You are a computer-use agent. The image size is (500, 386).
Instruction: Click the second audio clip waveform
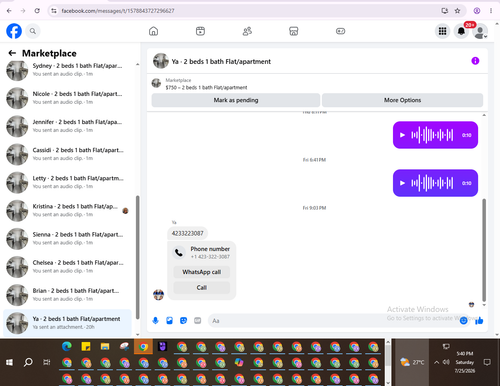pos(432,183)
